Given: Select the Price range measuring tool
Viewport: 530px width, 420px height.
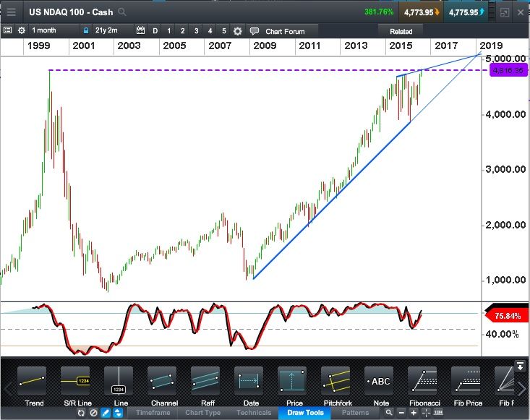Looking at the screenshot, I should coord(292,381).
